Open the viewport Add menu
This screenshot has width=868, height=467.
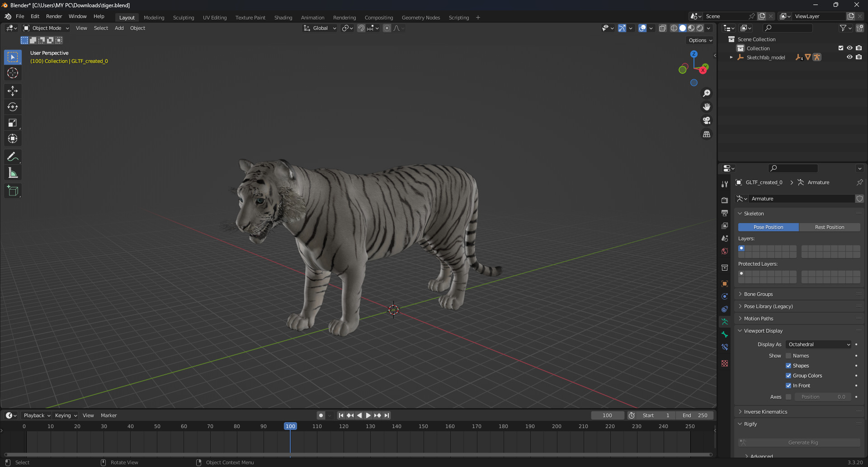click(119, 28)
